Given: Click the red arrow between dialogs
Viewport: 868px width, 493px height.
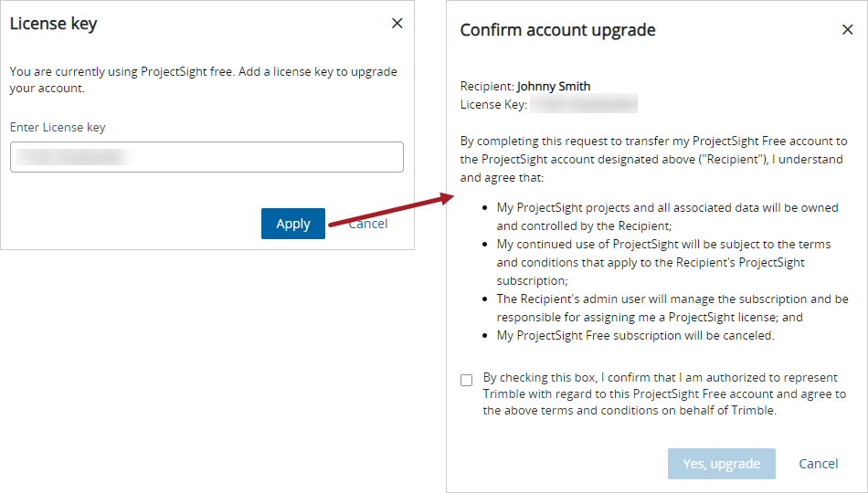Looking at the screenshot, I should [391, 208].
